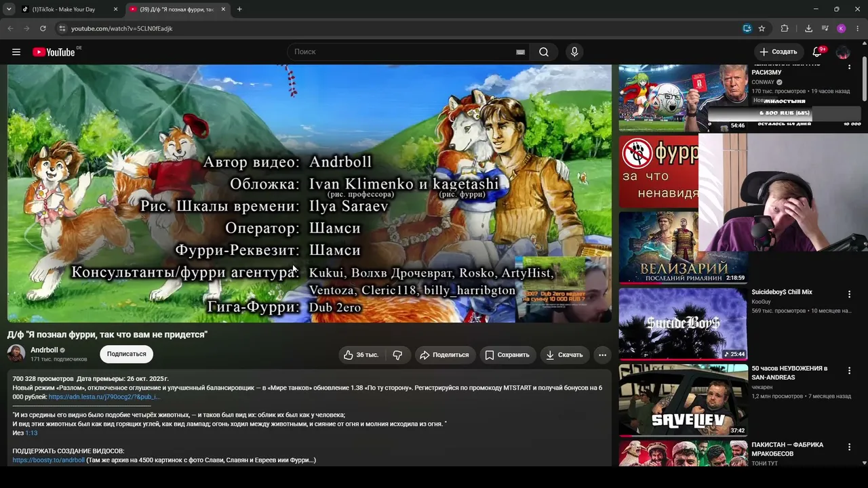Click the address bar URL
The height and width of the screenshot is (488, 868).
pos(122,28)
